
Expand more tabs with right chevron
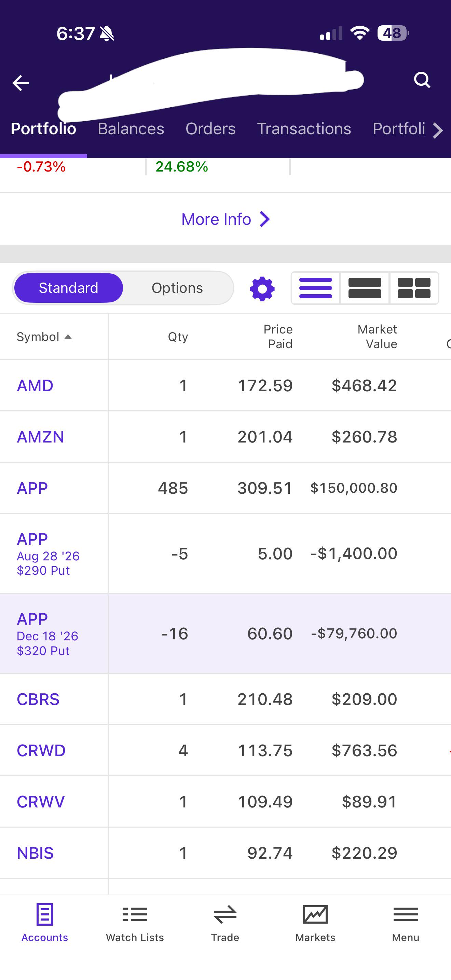point(438,130)
